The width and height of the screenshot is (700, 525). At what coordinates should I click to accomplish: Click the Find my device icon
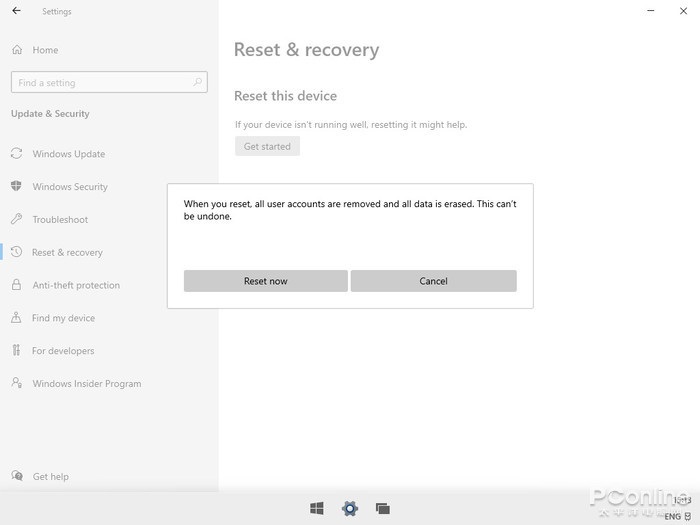click(x=16, y=317)
